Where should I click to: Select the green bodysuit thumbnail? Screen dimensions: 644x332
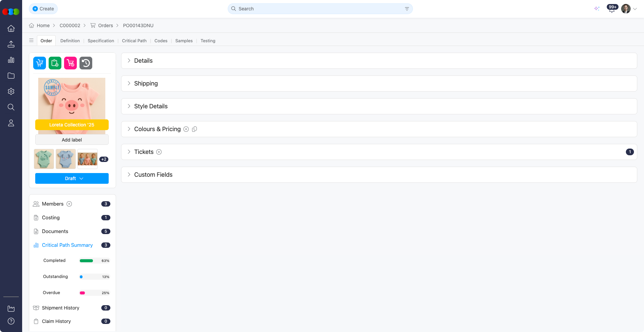tap(44, 159)
